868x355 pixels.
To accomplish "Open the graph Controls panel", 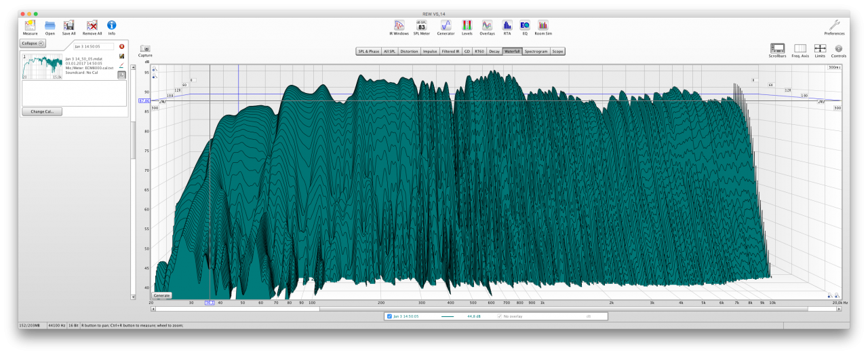I will [x=838, y=49].
